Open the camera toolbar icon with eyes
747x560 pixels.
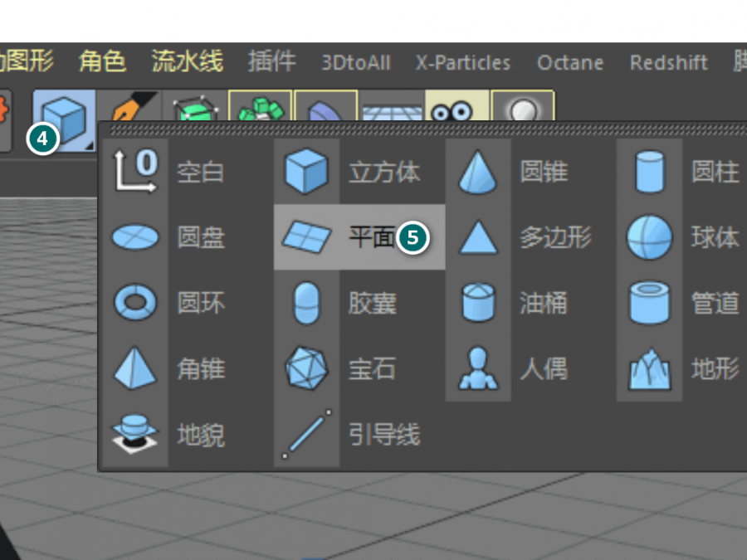click(x=456, y=105)
